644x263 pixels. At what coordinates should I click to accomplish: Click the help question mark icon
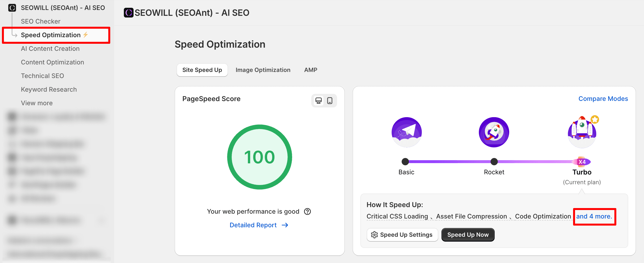tap(307, 211)
